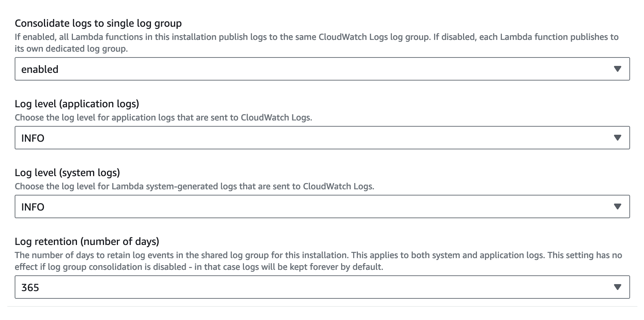Select the 'enabled' value in consolidate logs field
The height and width of the screenshot is (320, 644).
322,69
